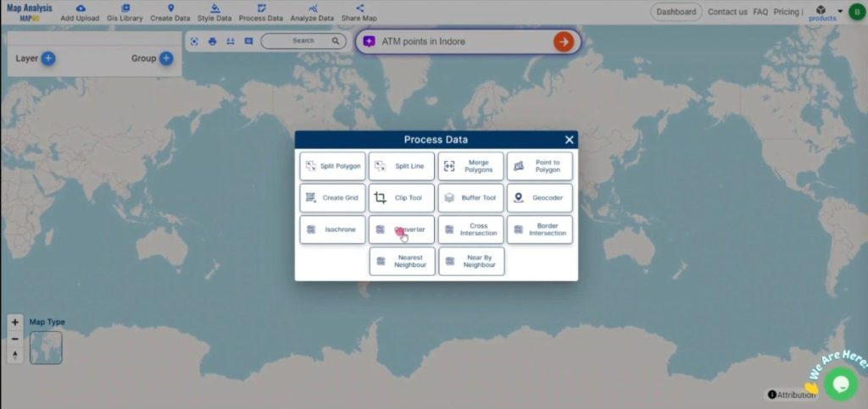Viewport: 868px width, 409px height.
Task: Add a new group with plus button
Action: (166, 58)
